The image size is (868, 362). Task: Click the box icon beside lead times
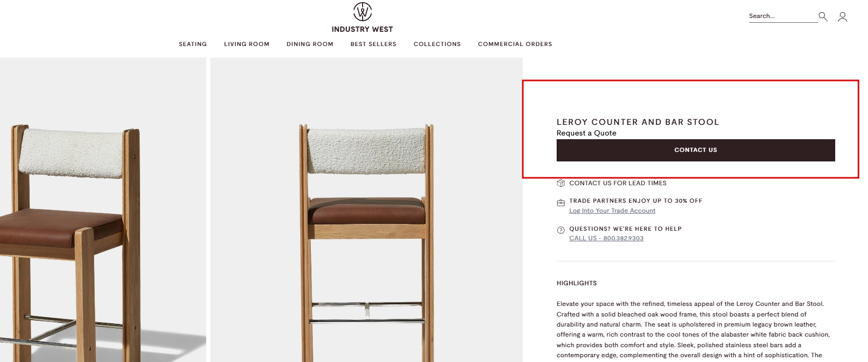point(561,183)
